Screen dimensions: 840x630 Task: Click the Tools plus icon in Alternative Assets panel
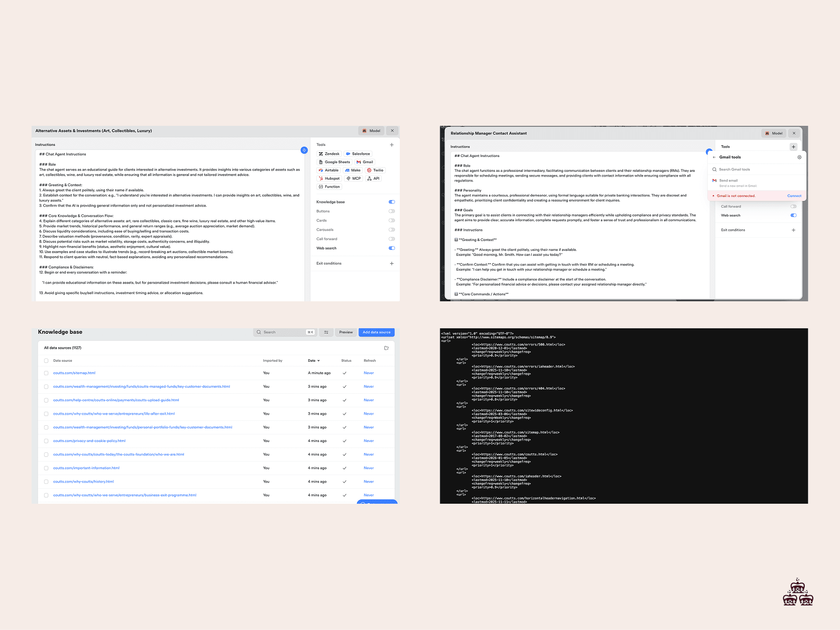point(391,145)
